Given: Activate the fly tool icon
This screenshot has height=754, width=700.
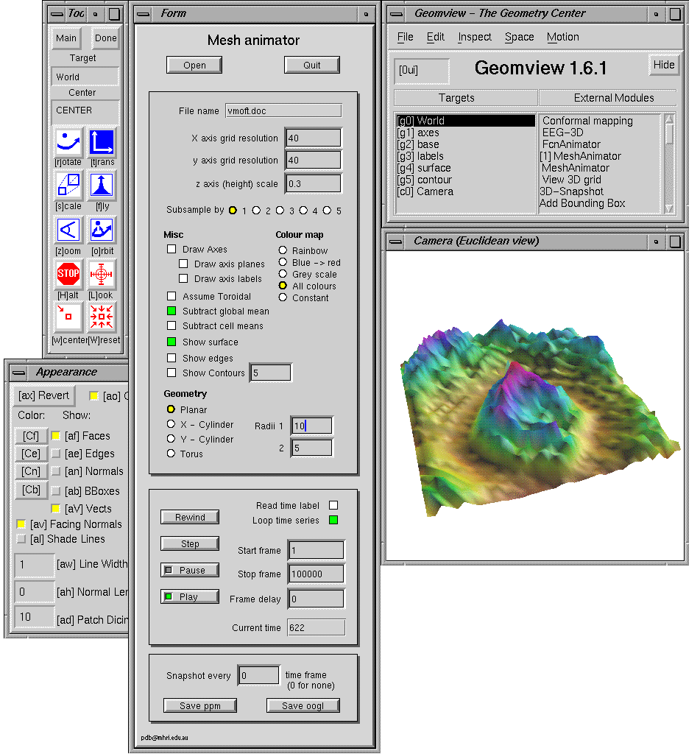Looking at the screenshot, I should (x=102, y=186).
